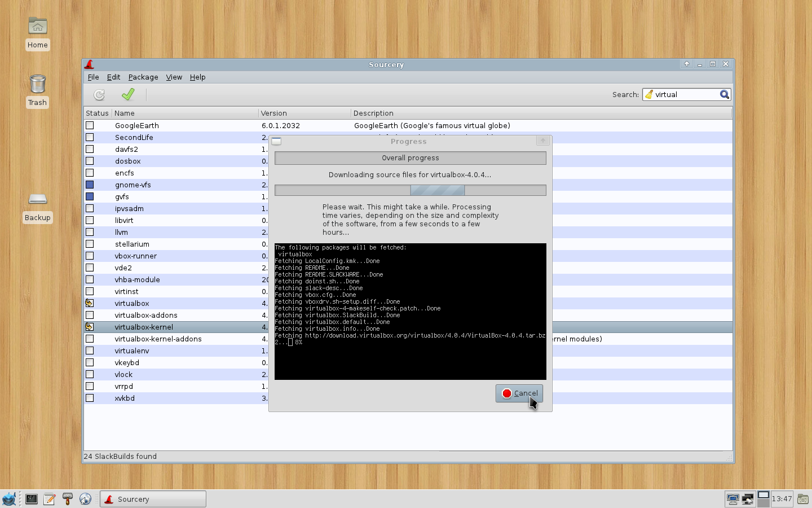Screen dimensions: 812x508
Task: Select the llvm package row
Action: pyautogui.click(x=408, y=232)
